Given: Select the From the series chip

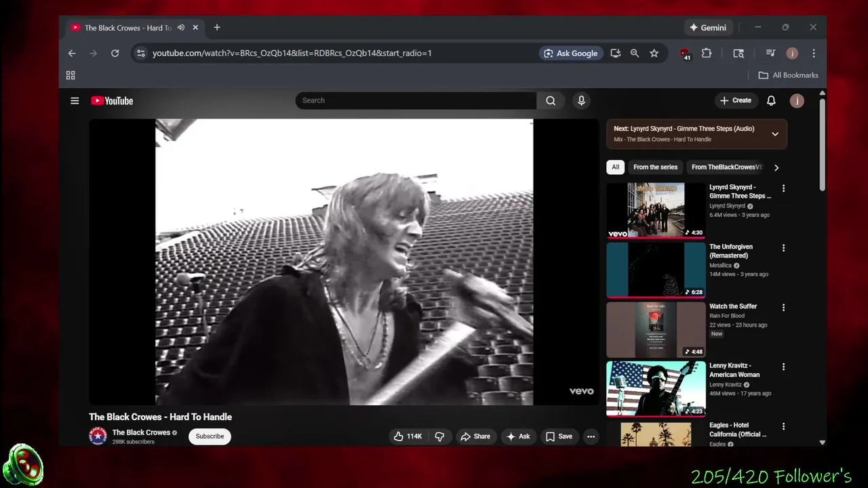Looking at the screenshot, I should [655, 167].
